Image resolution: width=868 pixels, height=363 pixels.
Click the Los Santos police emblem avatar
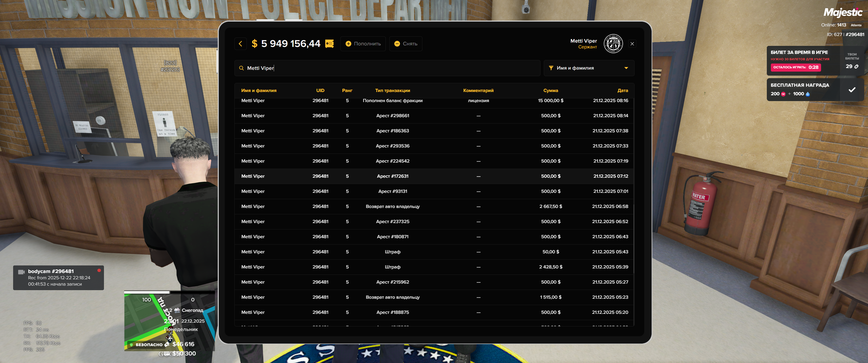tap(613, 44)
